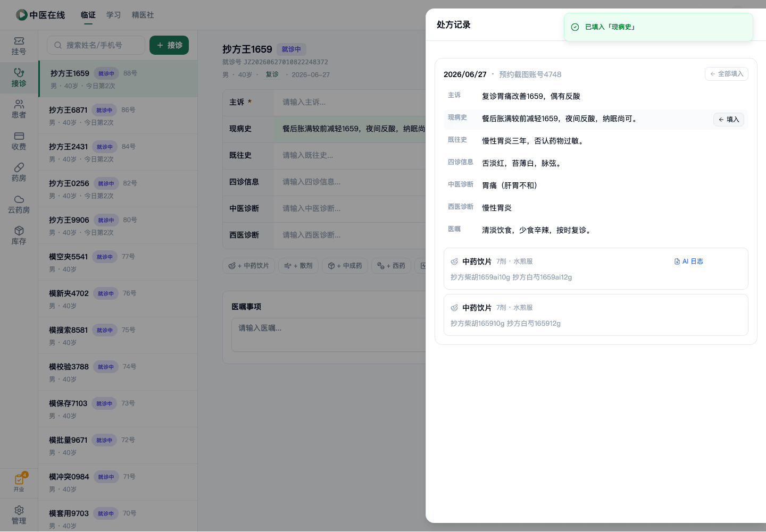Viewport: 766px width, 532px height.
Task: Select patient 模批量9671 in list
Action: tap(118, 446)
